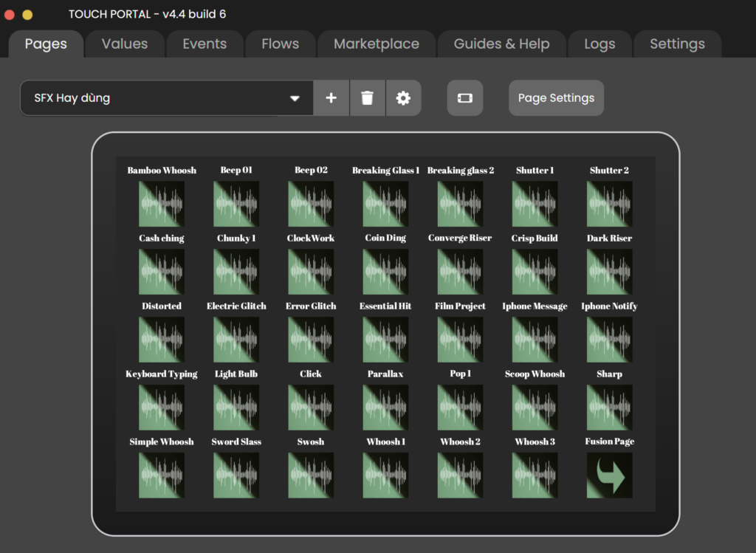Select the Whoosh 3 sound thumbnail
Image resolution: width=756 pixels, height=553 pixels.
pos(535,475)
